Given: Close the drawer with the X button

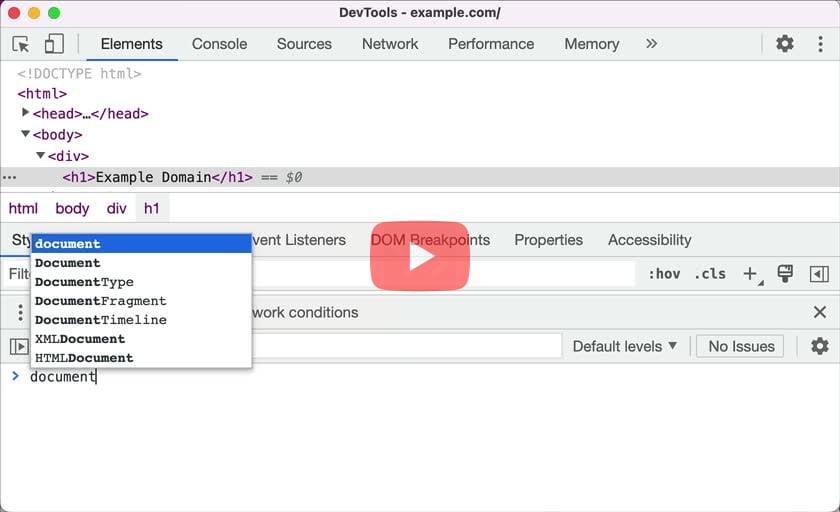Looking at the screenshot, I should point(820,312).
